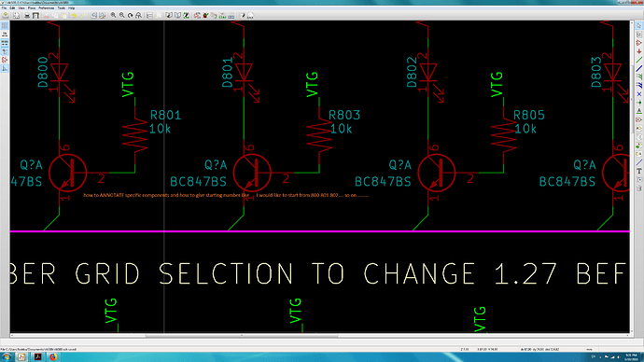Select the Place Text tool
The image size is (644, 362).
click(639, 170)
